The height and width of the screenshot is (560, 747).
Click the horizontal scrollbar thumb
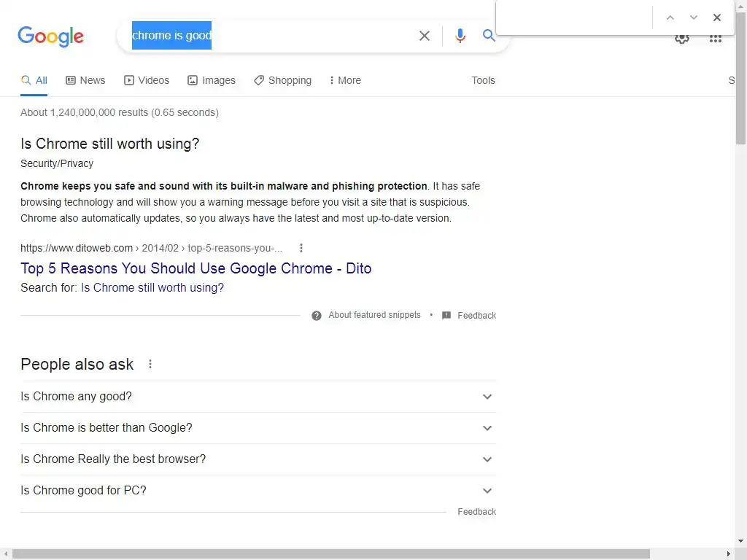(331, 554)
